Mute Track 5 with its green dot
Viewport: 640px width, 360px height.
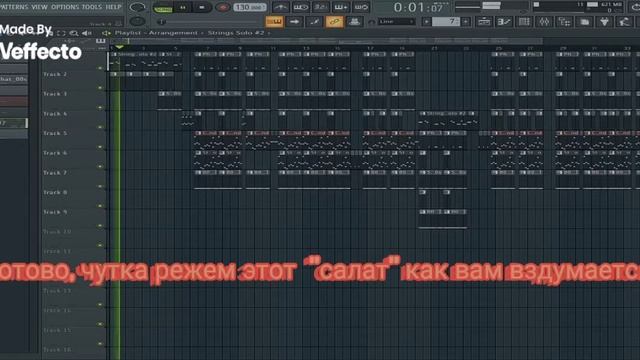coord(100,147)
